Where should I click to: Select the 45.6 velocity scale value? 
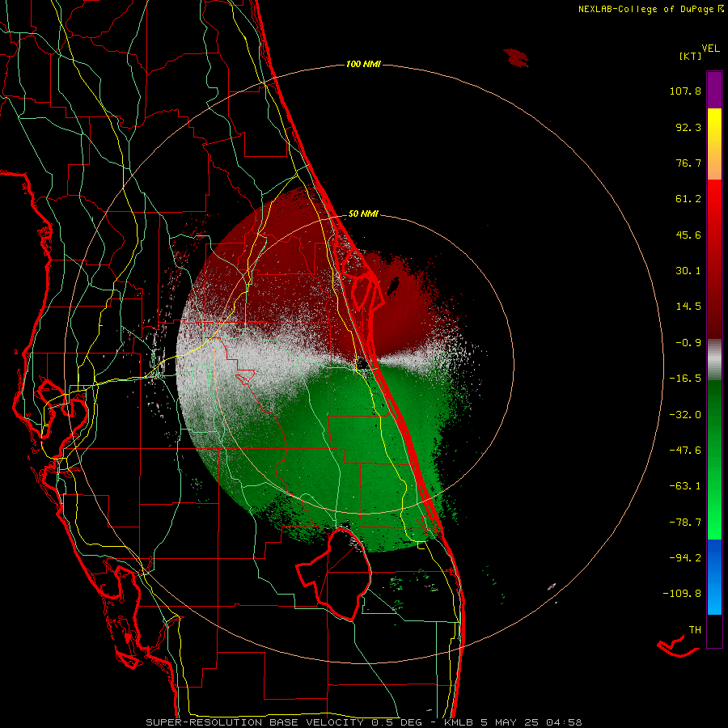click(x=688, y=235)
